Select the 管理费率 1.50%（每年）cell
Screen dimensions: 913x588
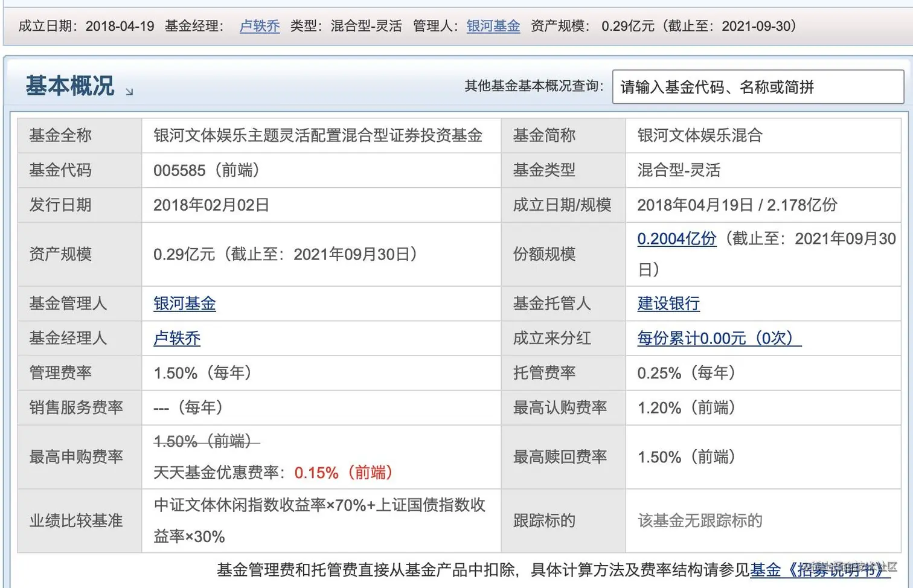(x=202, y=372)
